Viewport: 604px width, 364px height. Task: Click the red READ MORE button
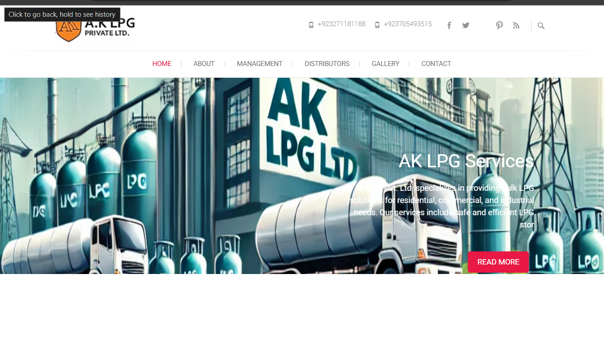tap(498, 262)
